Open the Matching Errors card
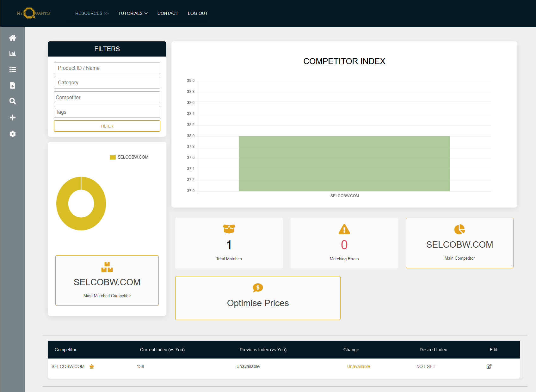Screen dimensions: 536x392 (344, 243)
